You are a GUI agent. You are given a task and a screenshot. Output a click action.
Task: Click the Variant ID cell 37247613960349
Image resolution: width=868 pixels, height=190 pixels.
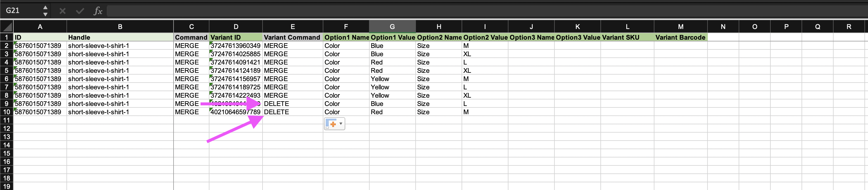pos(236,46)
